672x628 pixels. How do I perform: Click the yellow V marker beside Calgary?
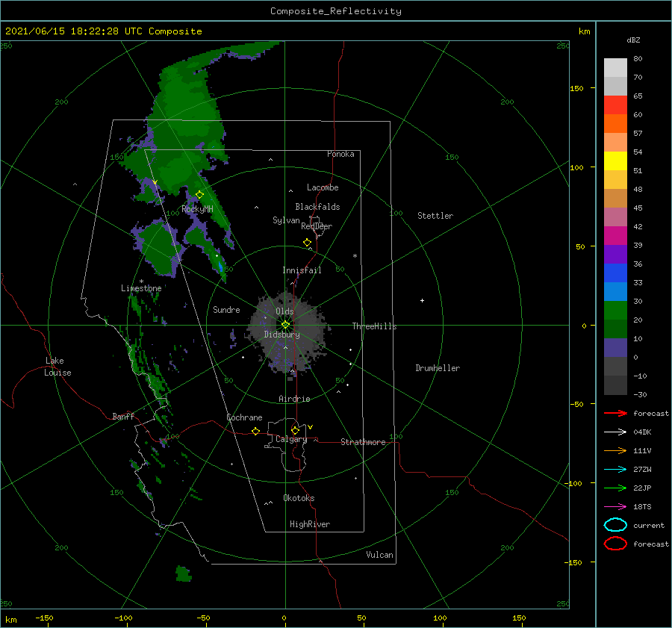(311, 427)
